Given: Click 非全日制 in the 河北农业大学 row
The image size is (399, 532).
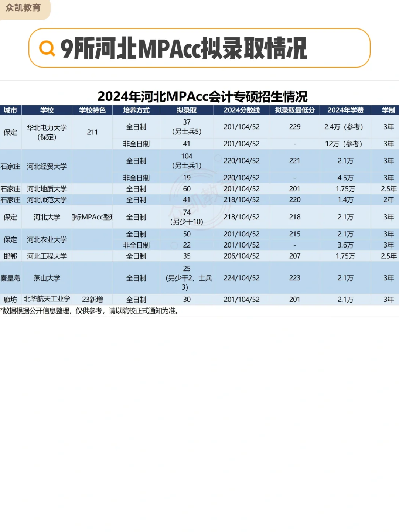Looking at the screenshot, I should (x=136, y=245).
